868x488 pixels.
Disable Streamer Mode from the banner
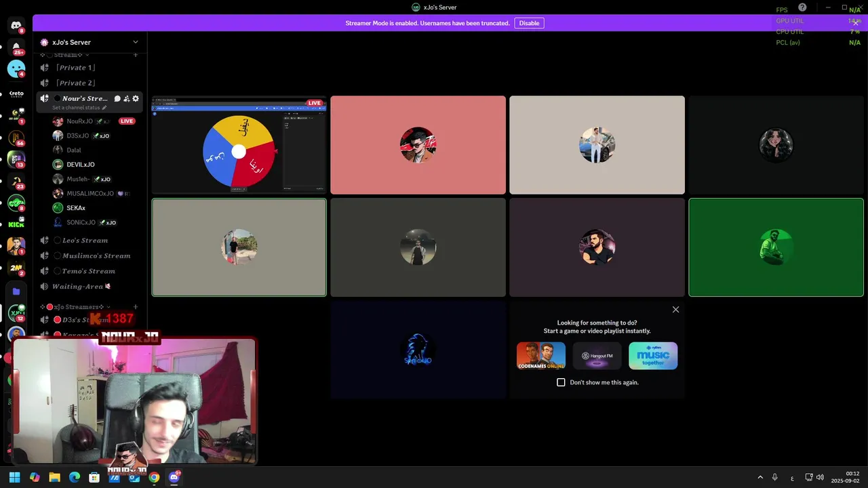coord(529,23)
